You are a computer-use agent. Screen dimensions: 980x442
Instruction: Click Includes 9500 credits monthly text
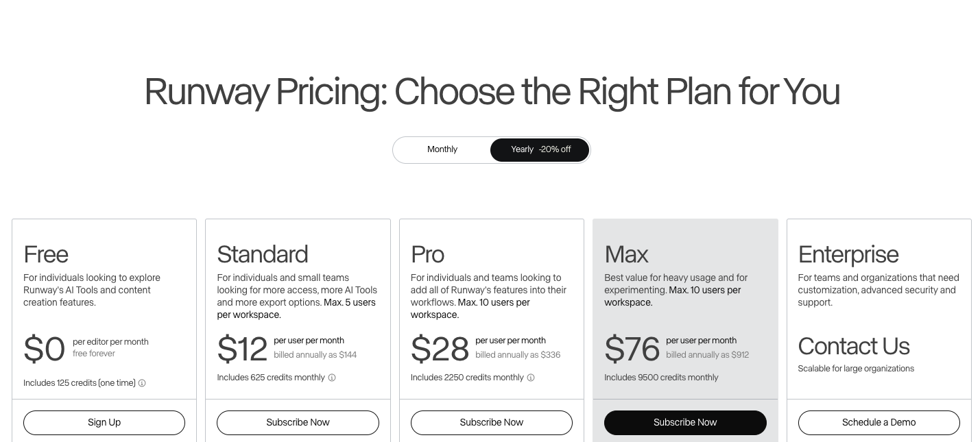pos(661,378)
